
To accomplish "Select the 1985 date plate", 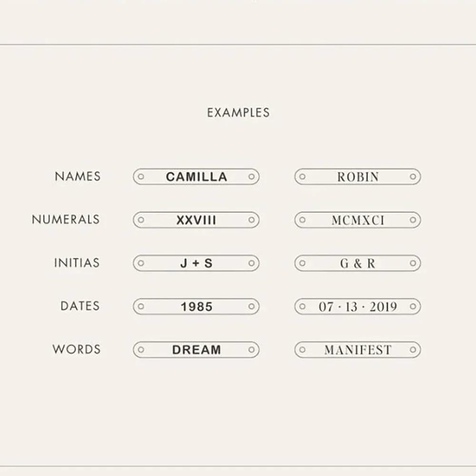I will [x=196, y=307].
